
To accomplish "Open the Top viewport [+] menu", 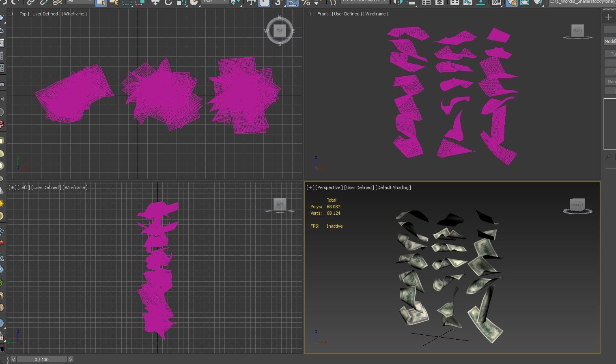I will 13,14.
